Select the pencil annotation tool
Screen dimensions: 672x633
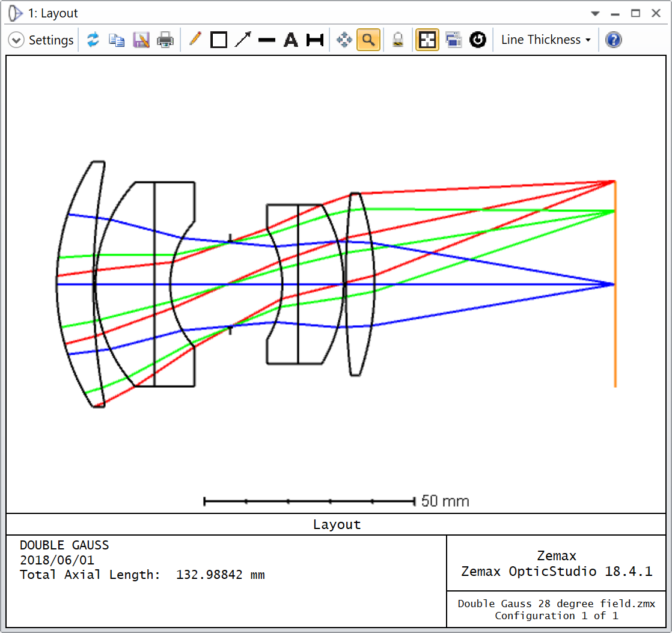[195, 39]
